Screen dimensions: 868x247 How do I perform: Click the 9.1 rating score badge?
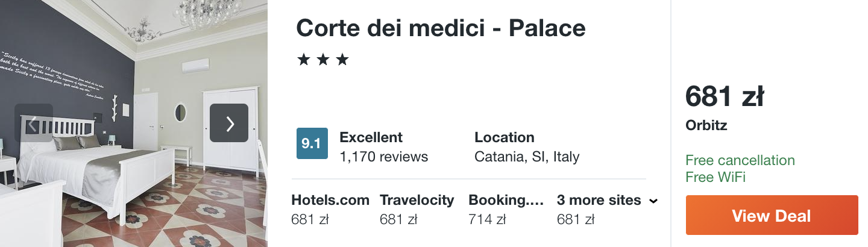coord(312,143)
